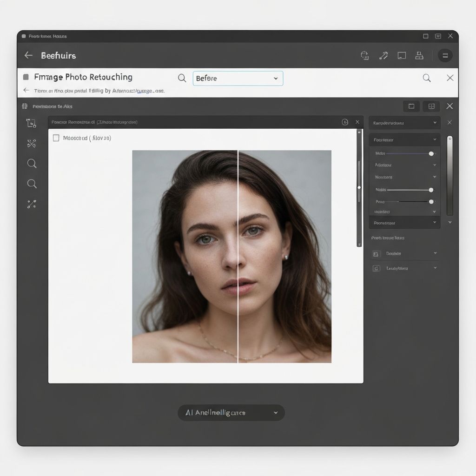Close the Photo Retouching search bar
The image size is (476, 476).
450,78
